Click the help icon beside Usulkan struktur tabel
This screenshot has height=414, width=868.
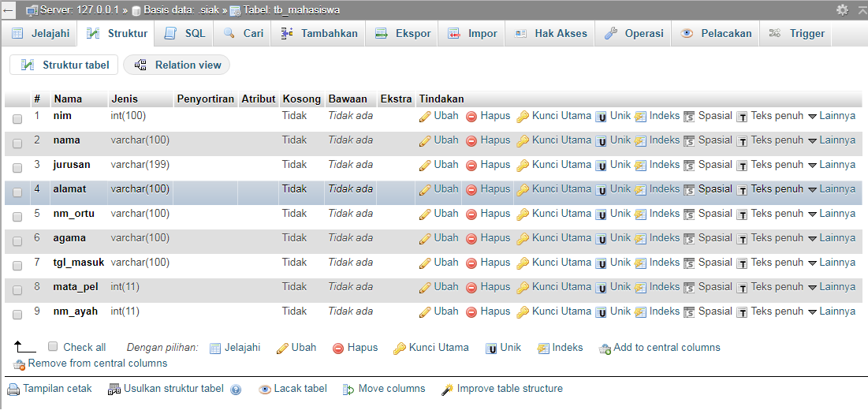(236, 390)
